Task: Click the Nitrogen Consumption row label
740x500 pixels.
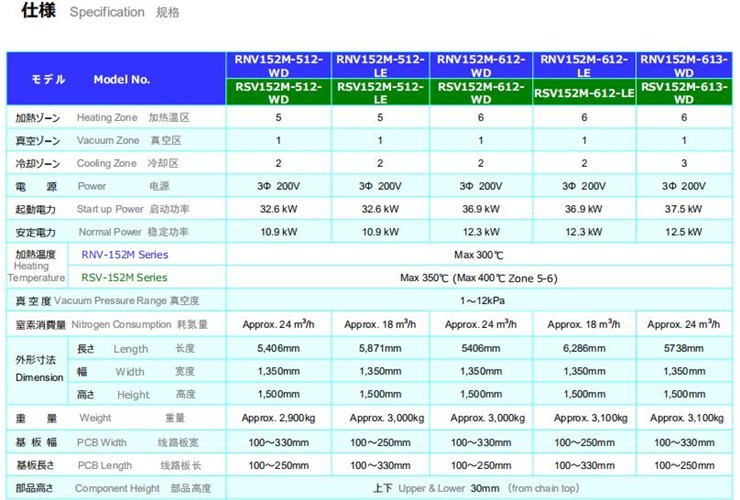Action: pos(111,324)
